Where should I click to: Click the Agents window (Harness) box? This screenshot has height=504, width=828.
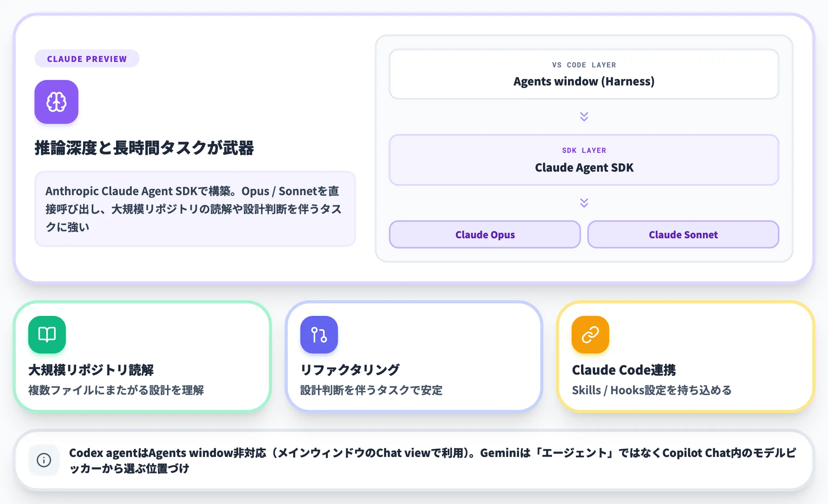pyautogui.click(x=584, y=74)
